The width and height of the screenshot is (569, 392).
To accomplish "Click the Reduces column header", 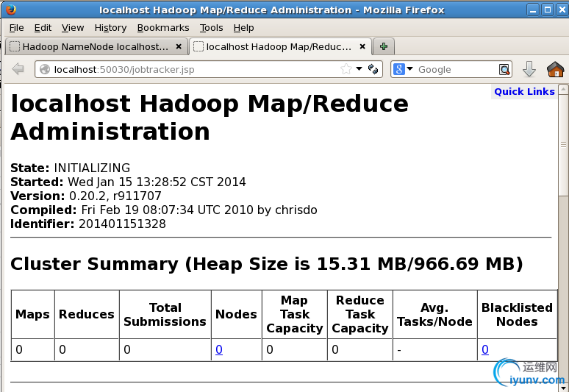I will click(x=87, y=314).
